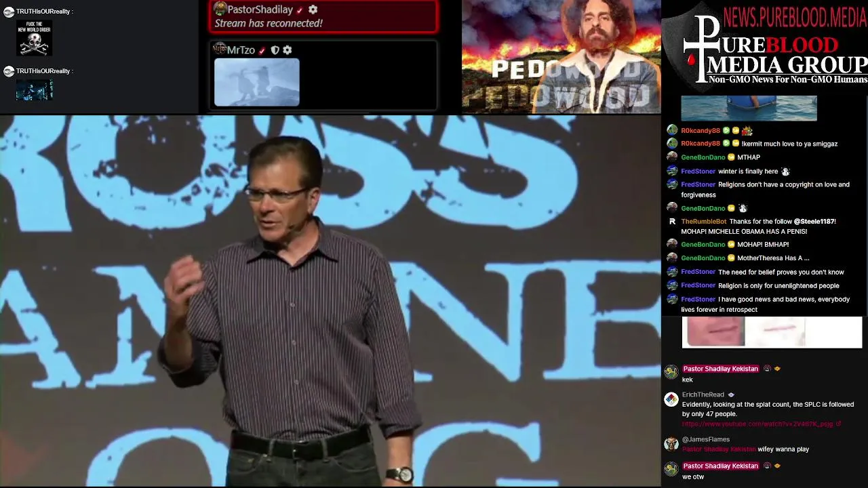Open the JamesFlames avatar icon
Screen dimensions: 868x488
(x=671, y=443)
